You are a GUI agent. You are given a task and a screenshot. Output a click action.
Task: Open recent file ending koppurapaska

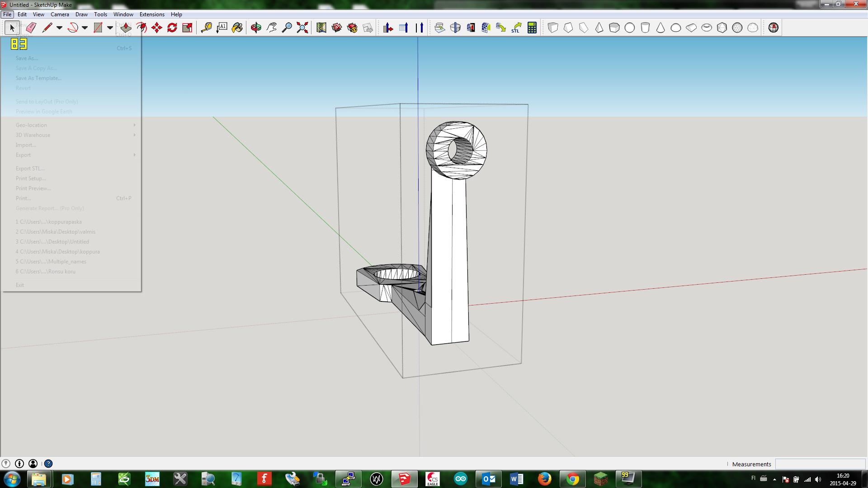tap(72, 222)
